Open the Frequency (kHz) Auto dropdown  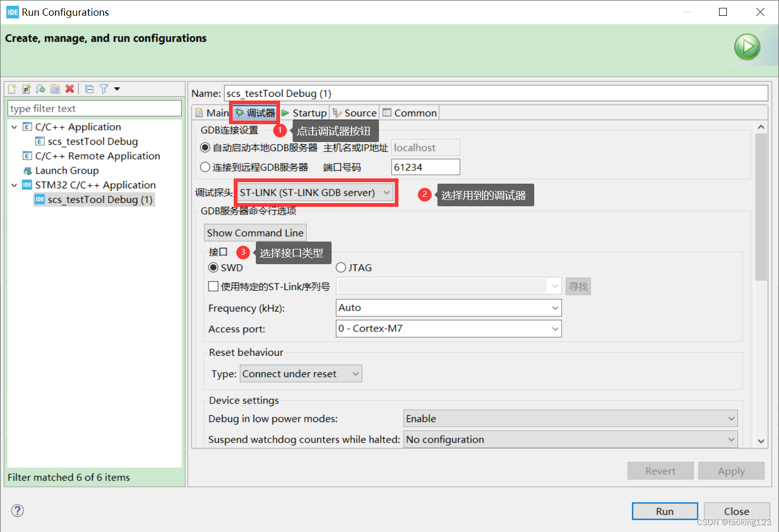(x=449, y=308)
